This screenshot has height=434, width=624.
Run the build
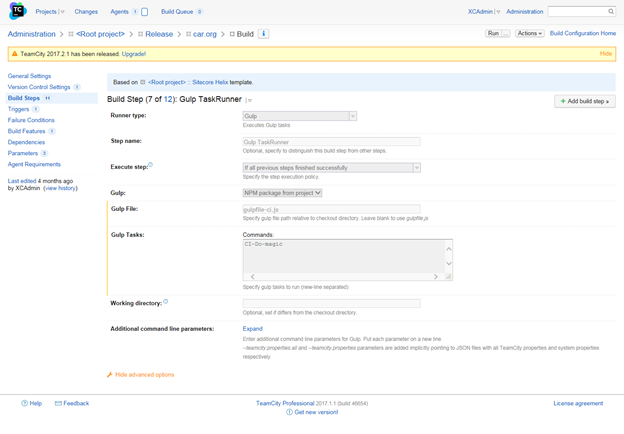493,33
